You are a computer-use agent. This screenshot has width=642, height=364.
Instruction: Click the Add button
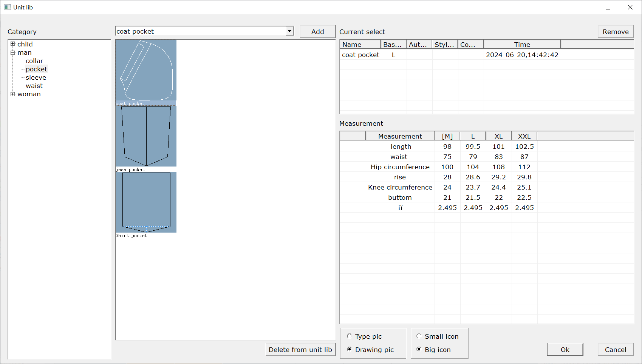[317, 32]
